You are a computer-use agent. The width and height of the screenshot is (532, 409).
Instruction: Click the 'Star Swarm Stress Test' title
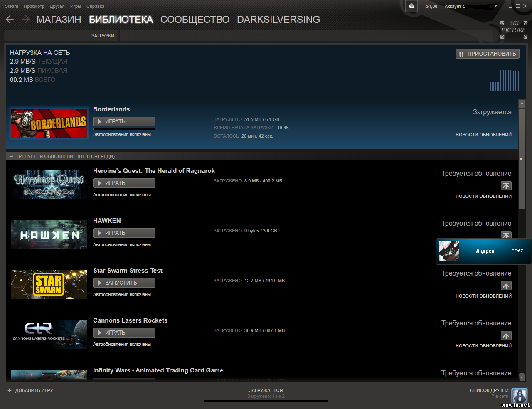click(128, 271)
